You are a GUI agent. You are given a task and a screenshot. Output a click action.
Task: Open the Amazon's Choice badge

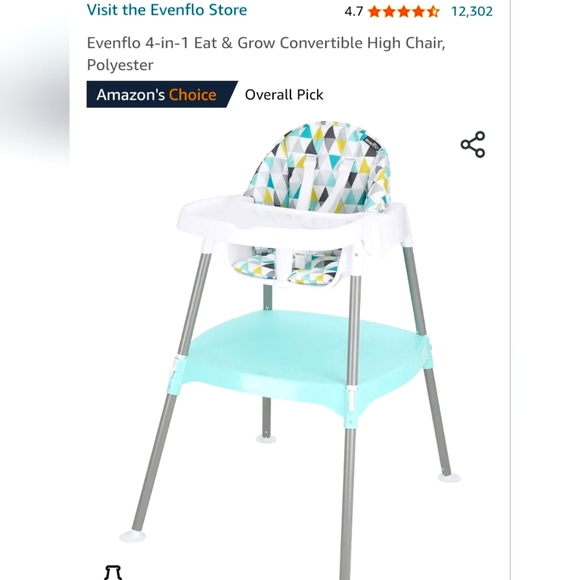point(162,95)
